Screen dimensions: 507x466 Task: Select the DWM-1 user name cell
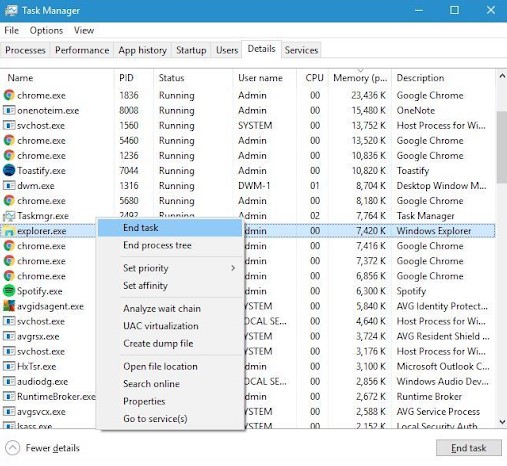click(254, 185)
